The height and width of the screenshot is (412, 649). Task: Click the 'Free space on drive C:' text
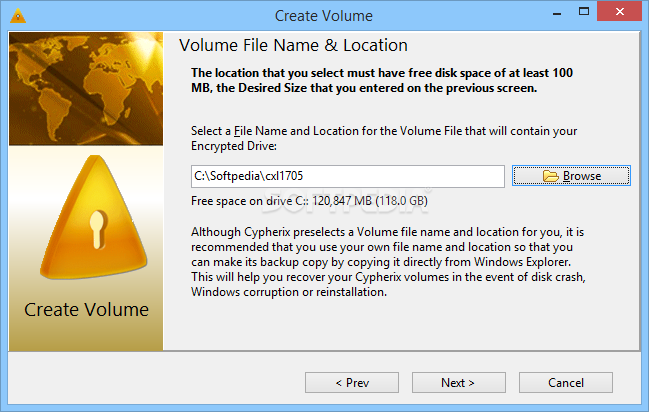point(309,201)
